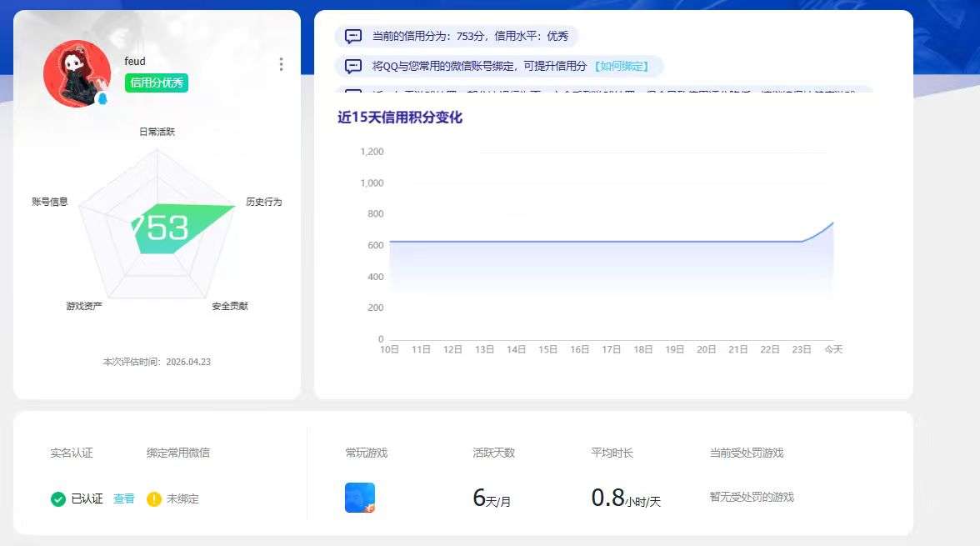This screenshot has width=980, height=546.
Task: Click the 平均时长 heading
Action: tap(612, 453)
